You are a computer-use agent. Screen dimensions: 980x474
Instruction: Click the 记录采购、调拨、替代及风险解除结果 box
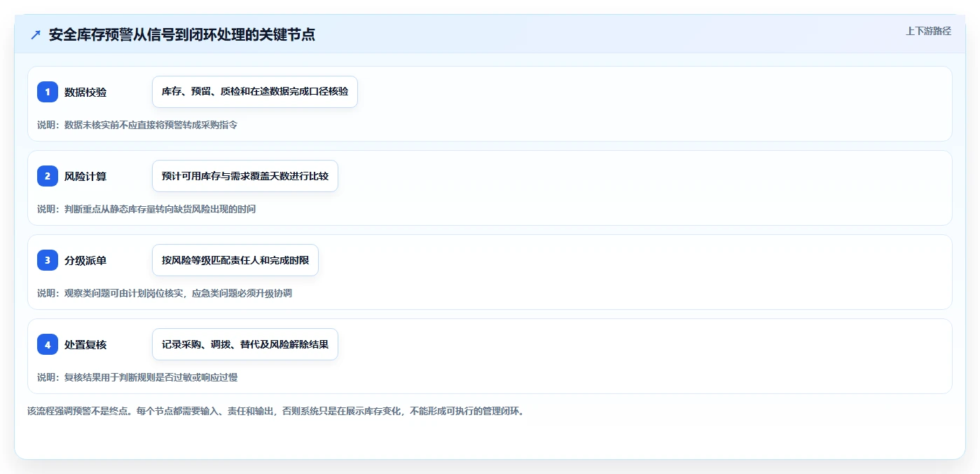245,344
